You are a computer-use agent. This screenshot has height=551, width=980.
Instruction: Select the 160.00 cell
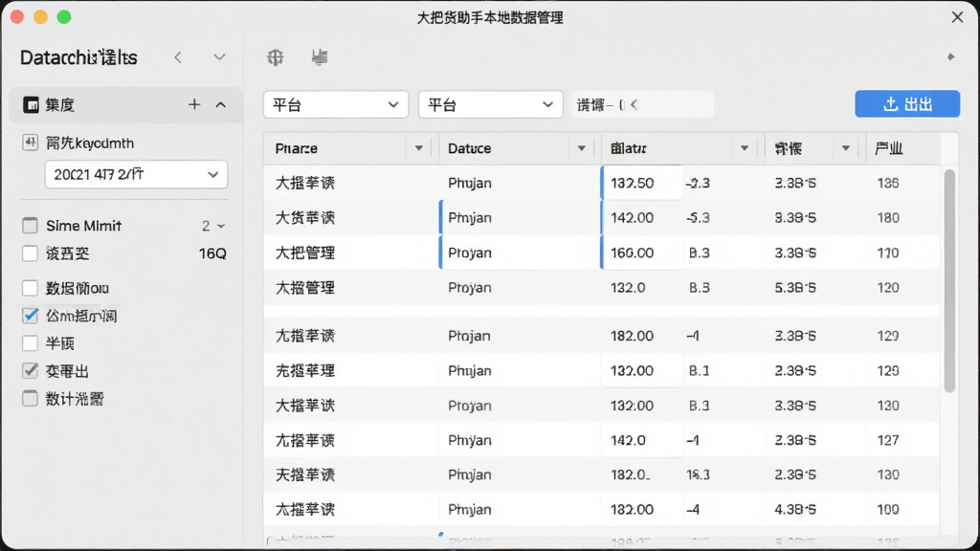pos(642,253)
